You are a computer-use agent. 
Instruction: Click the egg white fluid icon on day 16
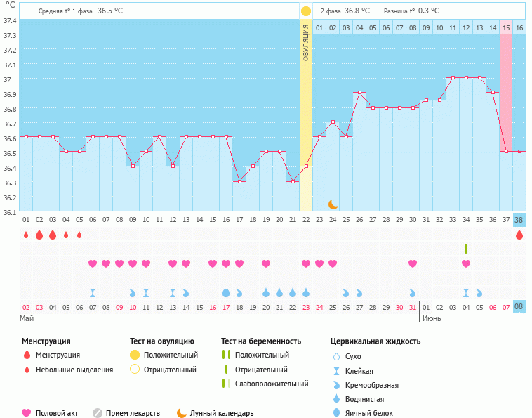[226, 292]
